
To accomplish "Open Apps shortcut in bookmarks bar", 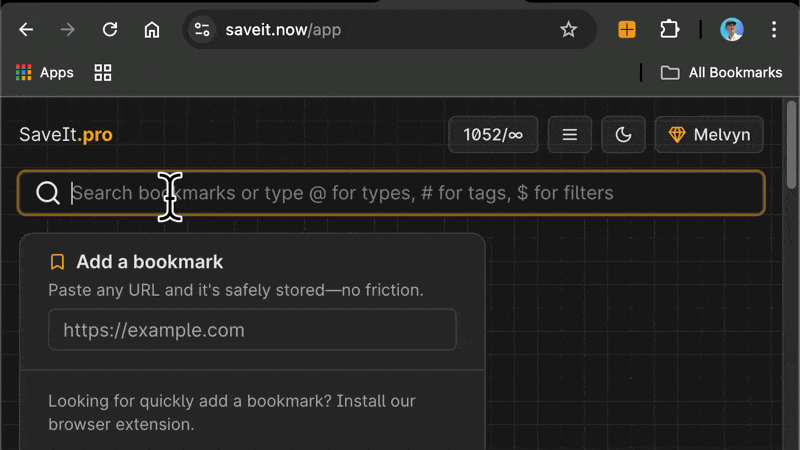I will pos(45,72).
